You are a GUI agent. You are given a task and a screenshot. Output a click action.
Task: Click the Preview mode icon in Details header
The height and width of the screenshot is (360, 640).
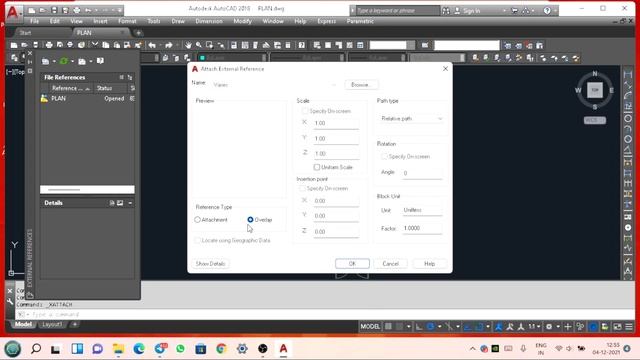click(x=120, y=203)
